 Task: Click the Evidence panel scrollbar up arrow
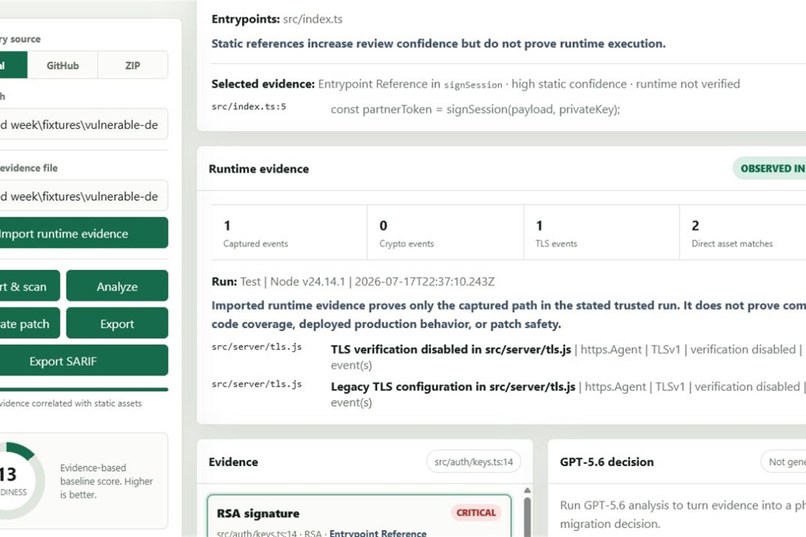[x=527, y=491]
